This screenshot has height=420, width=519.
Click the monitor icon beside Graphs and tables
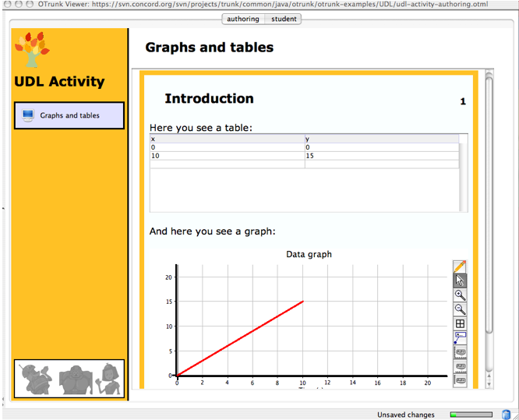(x=28, y=115)
